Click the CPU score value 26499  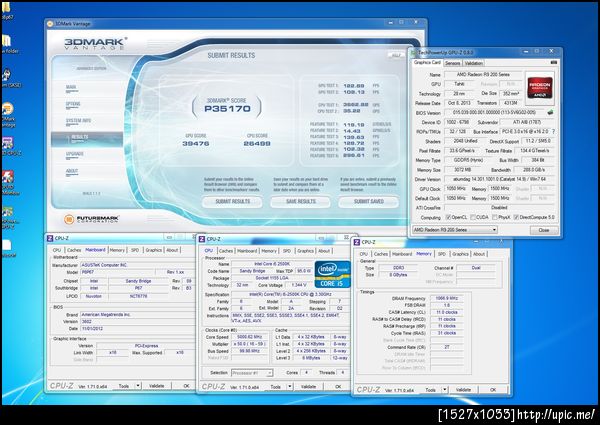257,143
